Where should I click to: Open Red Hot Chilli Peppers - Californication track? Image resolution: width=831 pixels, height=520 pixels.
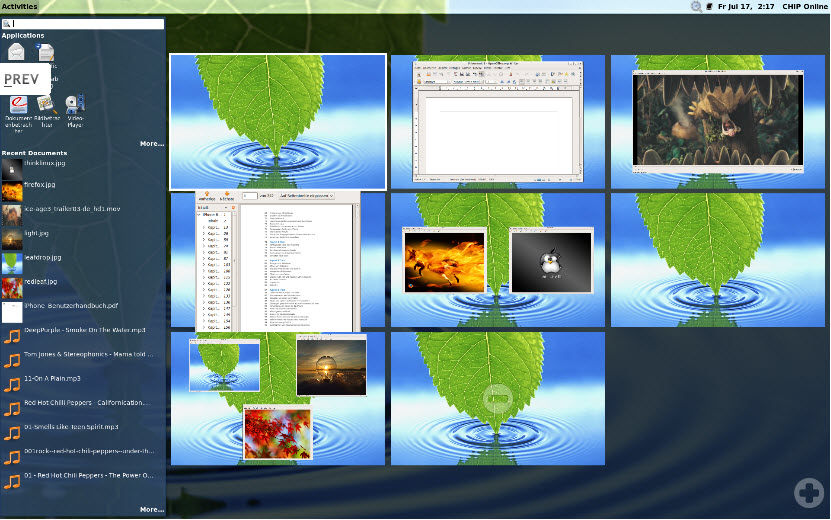point(76,409)
